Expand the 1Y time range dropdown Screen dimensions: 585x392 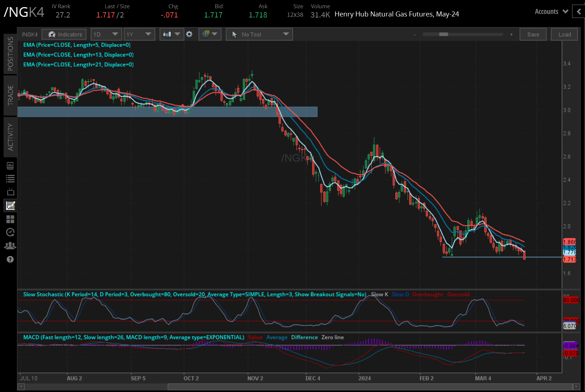click(139, 34)
